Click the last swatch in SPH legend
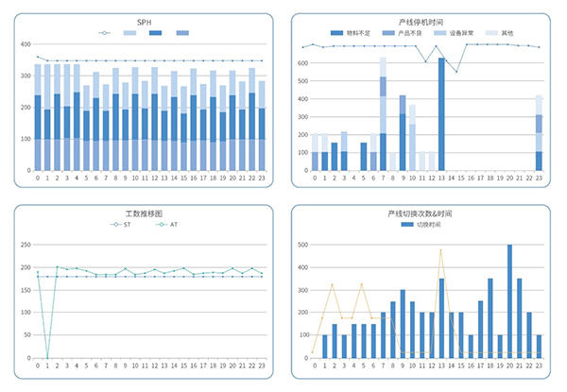Screen dimensions: 567x392 coord(182,34)
